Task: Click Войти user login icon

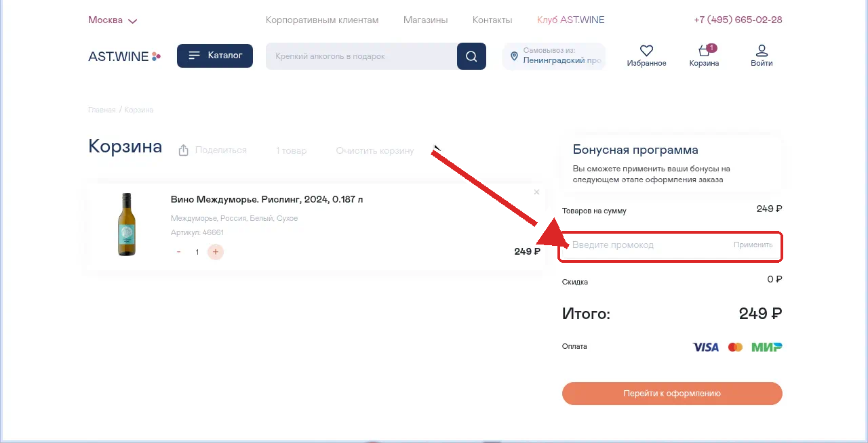Action: click(762, 56)
